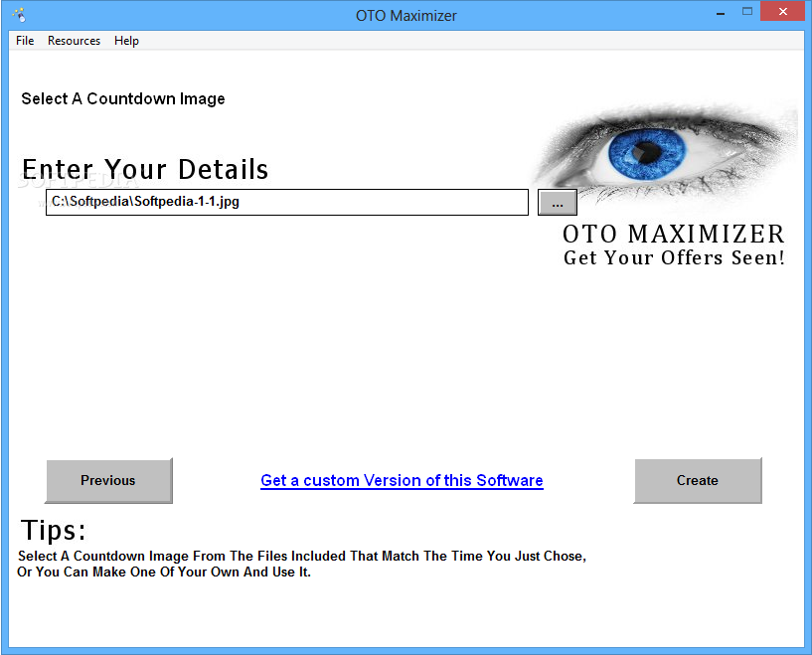Open the custom Version of this Software link
This screenshot has width=812, height=655.
coord(402,480)
